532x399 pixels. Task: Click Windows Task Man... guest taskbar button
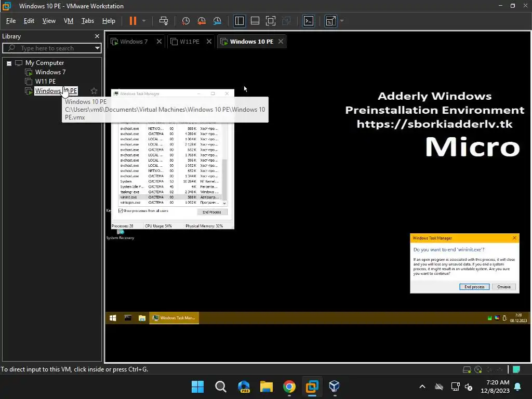click(x=174, y=318)
